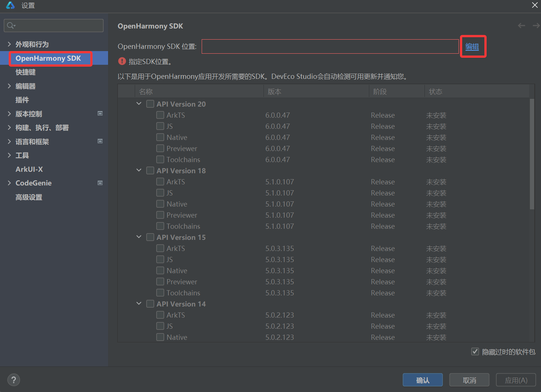Click the help question mark button

14,380
